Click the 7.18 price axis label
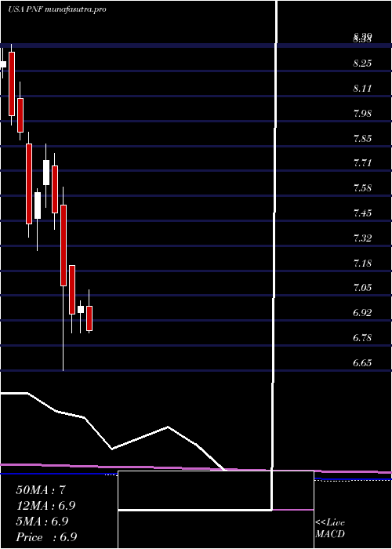The width and height of the screenshot is (392, 549). (x=362, y=263)
